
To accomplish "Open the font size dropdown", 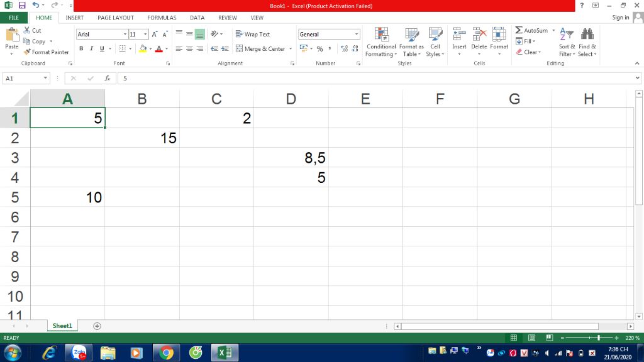I will point(145,35).
